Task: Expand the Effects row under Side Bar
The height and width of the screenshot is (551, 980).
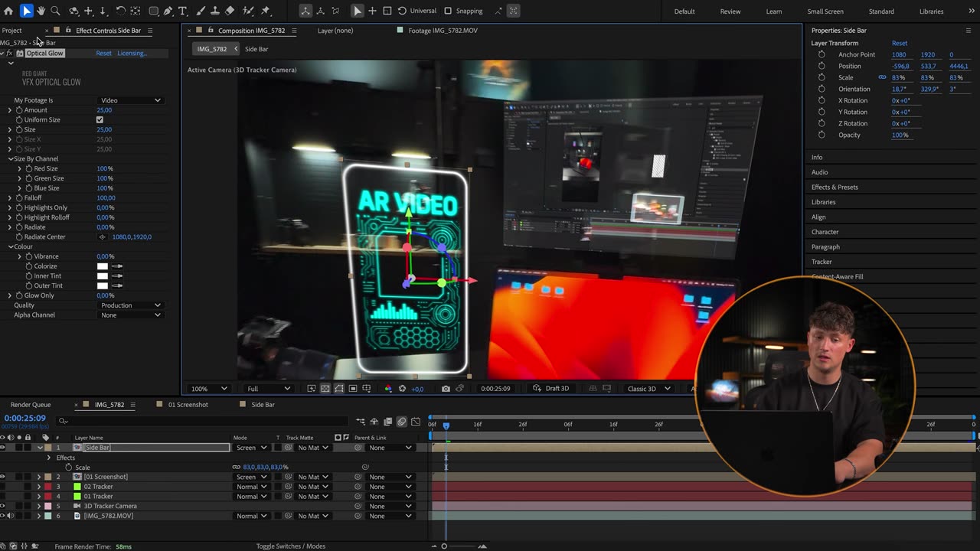Action: click(x=49, y=458)
